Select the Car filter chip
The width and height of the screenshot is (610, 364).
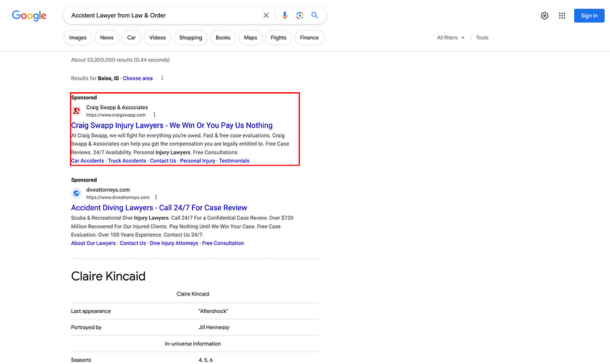tap(132, 38)
